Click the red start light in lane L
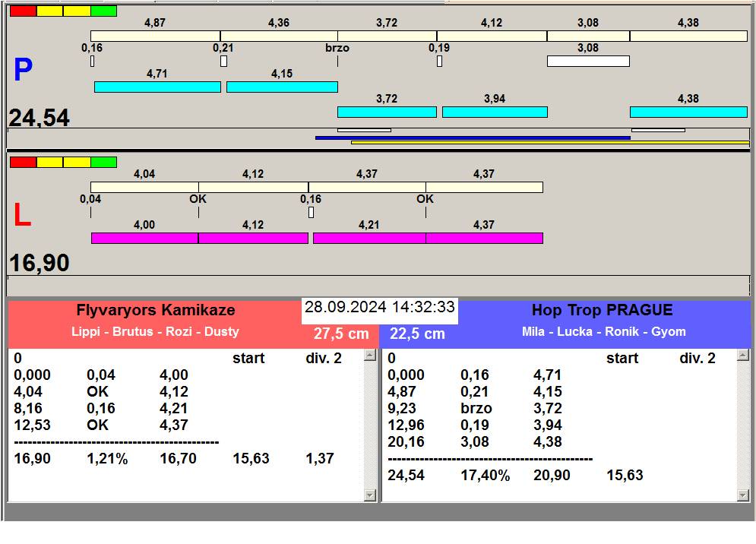756x544 pixels. click(x=23, y=162)
